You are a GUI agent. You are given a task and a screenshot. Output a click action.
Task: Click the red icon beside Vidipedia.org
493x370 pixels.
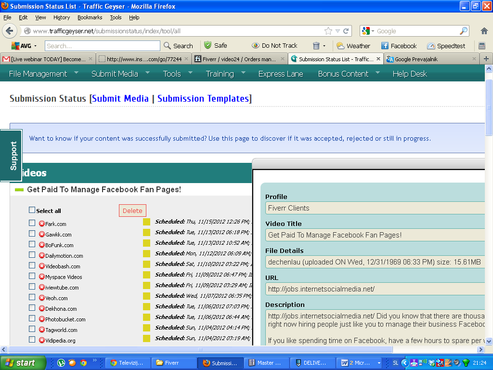click(x=42, y=340)
